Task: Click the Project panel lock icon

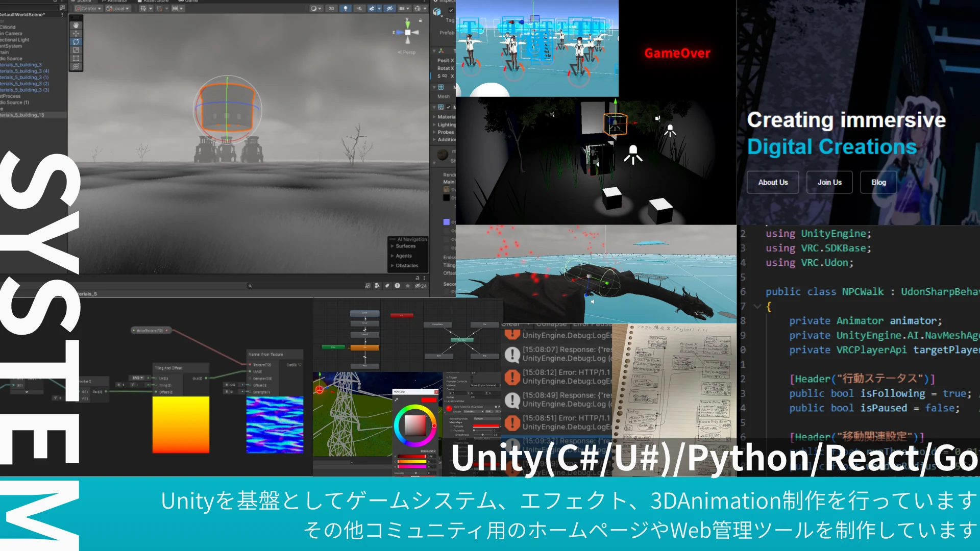Action: [417, 278]
